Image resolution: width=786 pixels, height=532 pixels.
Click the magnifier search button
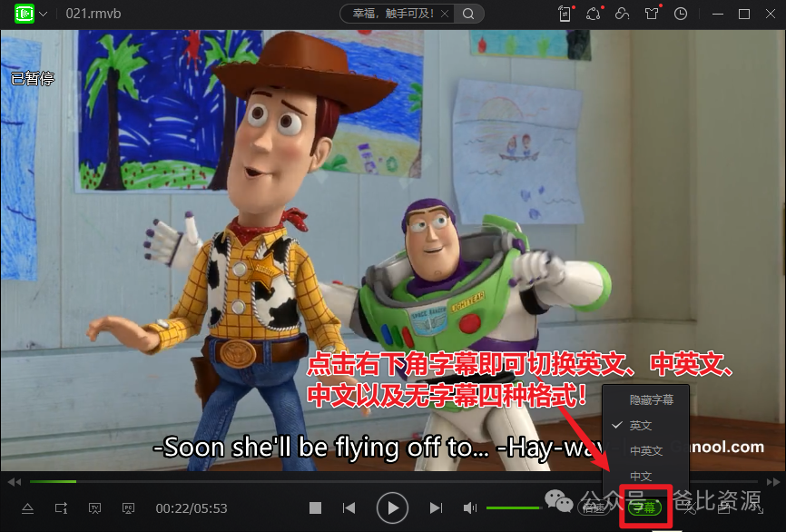tap(468, 14)
